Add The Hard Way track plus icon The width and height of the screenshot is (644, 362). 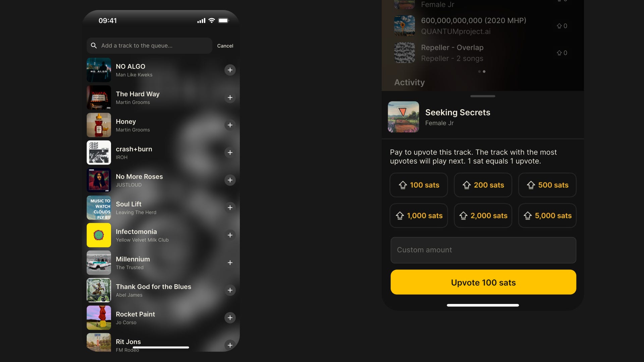[230, 98]
